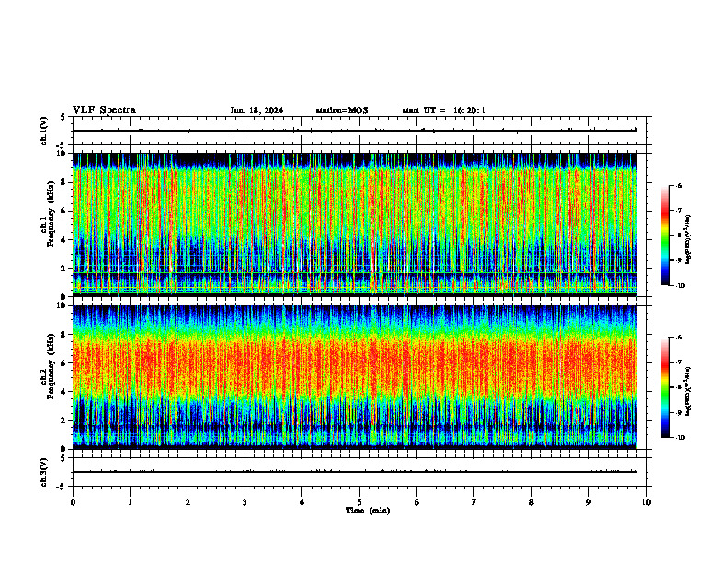Click the ch.3 voltage waveform trace
Viewport: 728px width, 563px height.
pyautogui.click(x=355, y=472)
